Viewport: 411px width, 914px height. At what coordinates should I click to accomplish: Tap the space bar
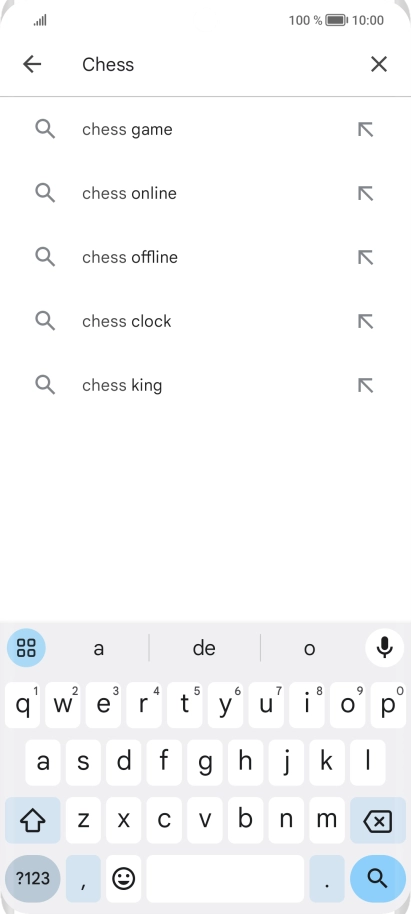[225, 878]
